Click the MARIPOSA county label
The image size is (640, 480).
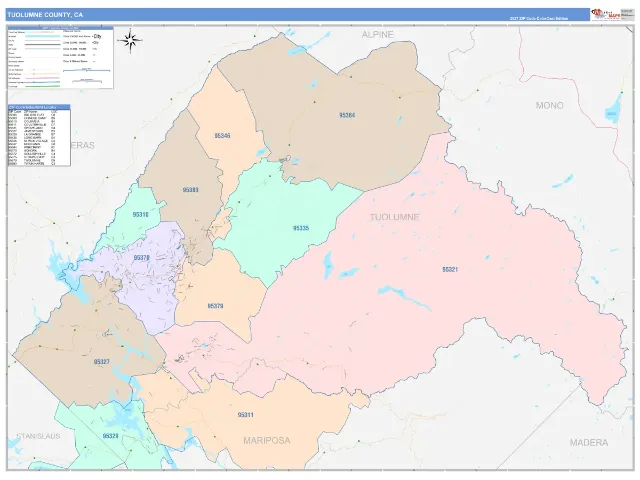click(x=267, y=440)
